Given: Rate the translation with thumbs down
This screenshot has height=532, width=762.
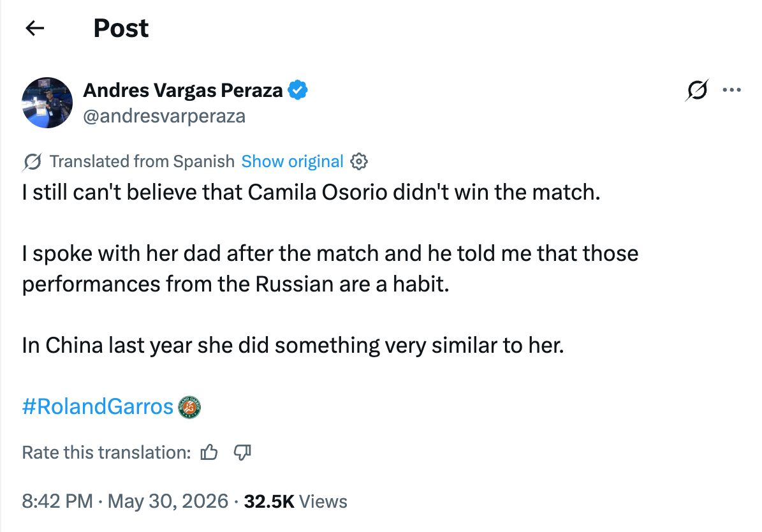Looking at the screenshot, I should (x=242, y=452).
